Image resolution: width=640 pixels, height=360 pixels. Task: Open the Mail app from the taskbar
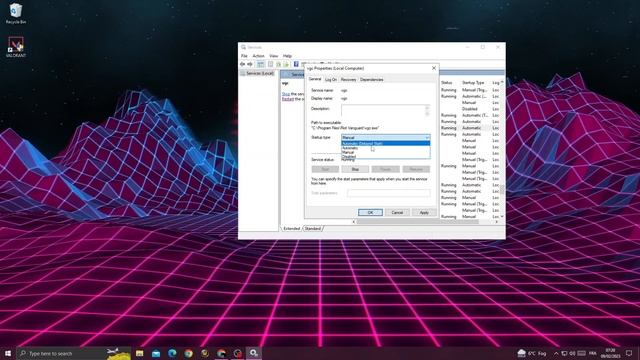[x=156, y=353]
